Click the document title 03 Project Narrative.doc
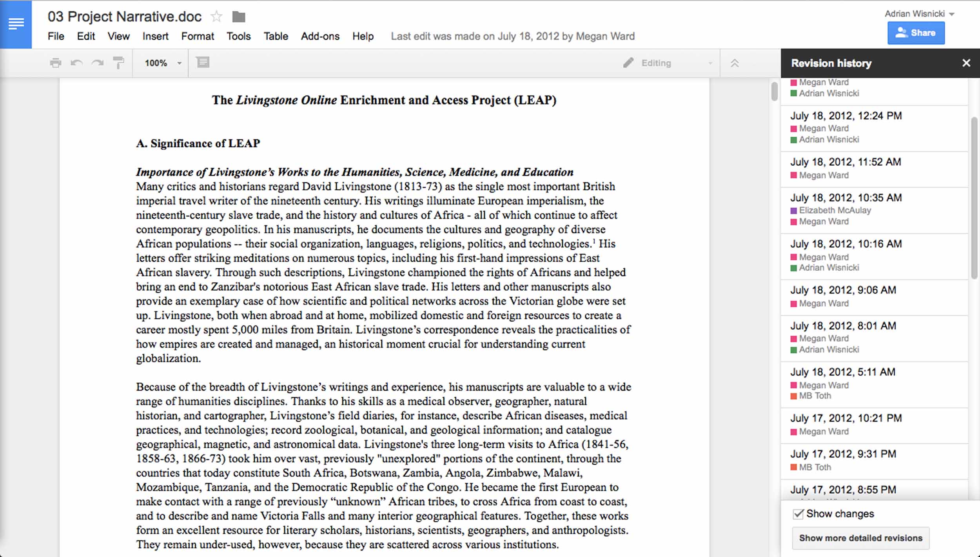This screenshot has width=980, height=557. pos(124,16)
